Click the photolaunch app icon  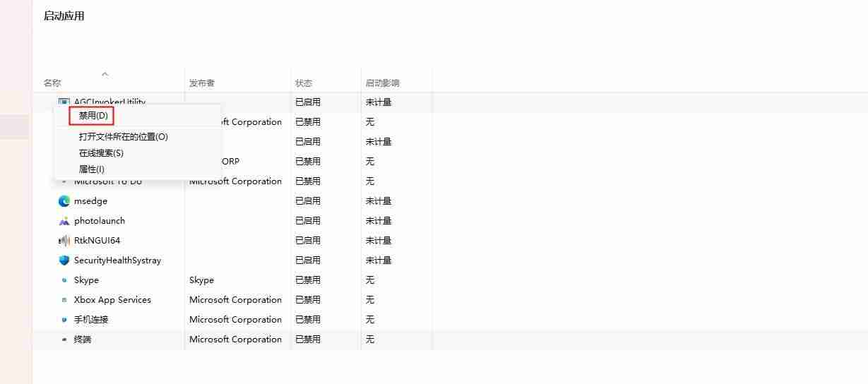[x=64, y=221]
